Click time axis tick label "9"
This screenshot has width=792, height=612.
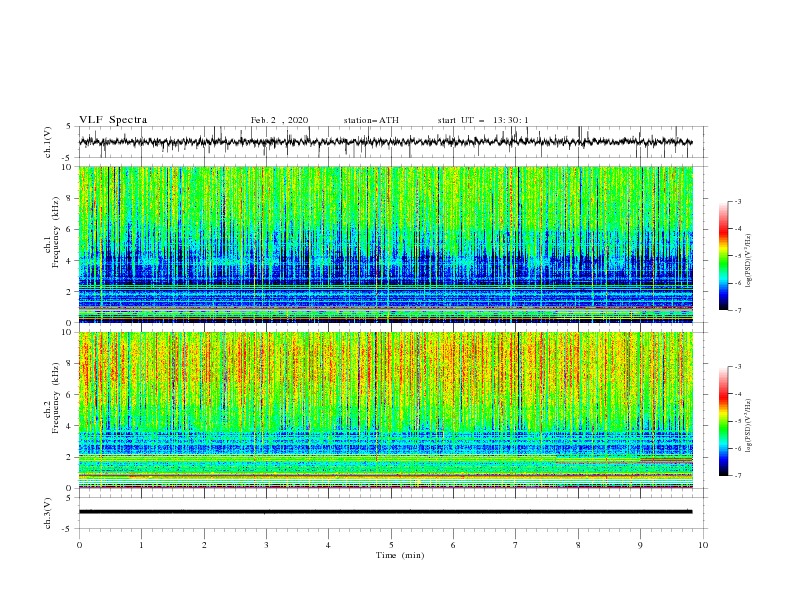[640, 545]
